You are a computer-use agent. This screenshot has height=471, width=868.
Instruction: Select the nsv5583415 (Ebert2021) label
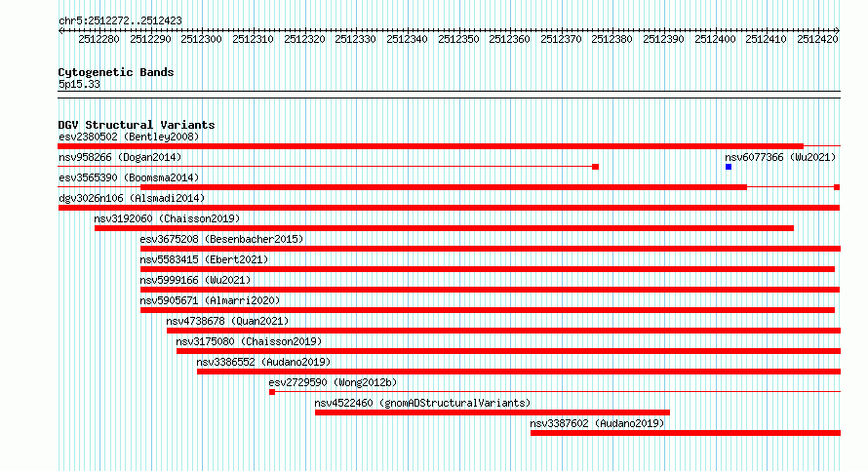204,259
